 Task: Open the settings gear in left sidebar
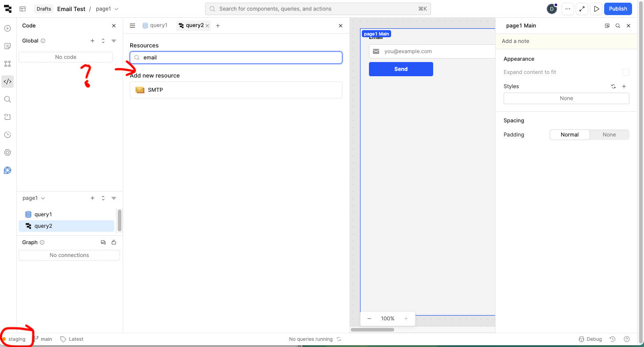[x=8, y=152]
